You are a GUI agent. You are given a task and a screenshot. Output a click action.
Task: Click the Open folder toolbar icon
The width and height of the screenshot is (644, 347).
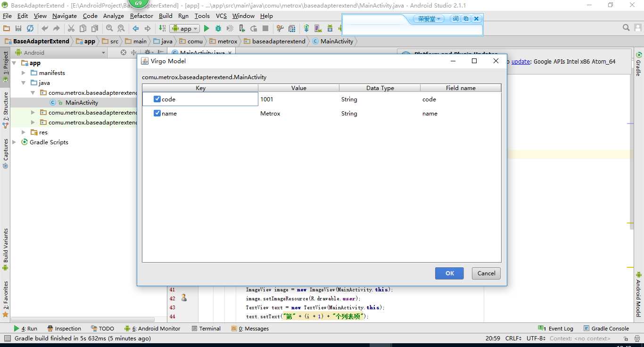pos(7,28)
